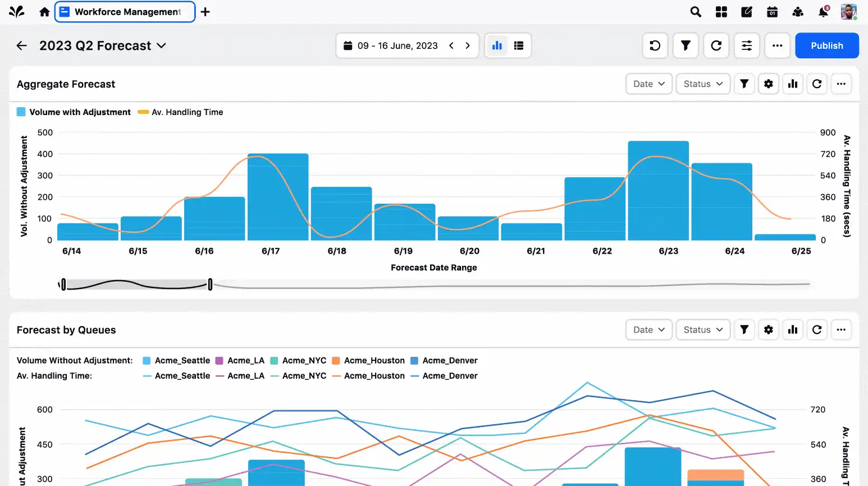868x486 pixels.
Task: Open the calendar icon in the top bar
Action: 773,12
